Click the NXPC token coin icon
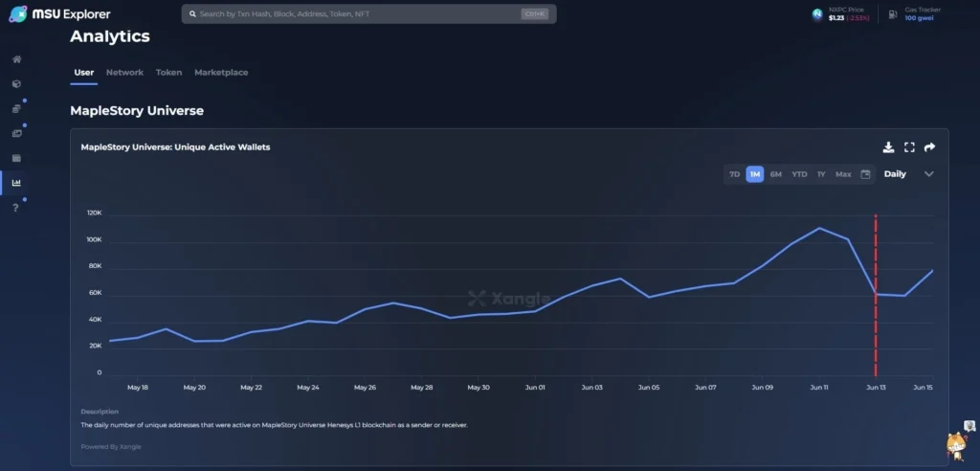This screenshot has width=980, height=471. tap(817, 14)
